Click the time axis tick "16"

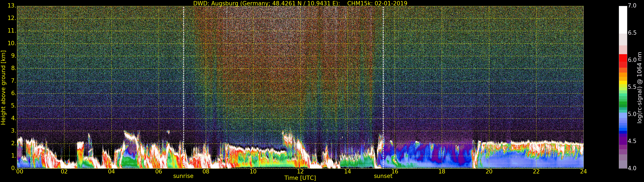395,172
